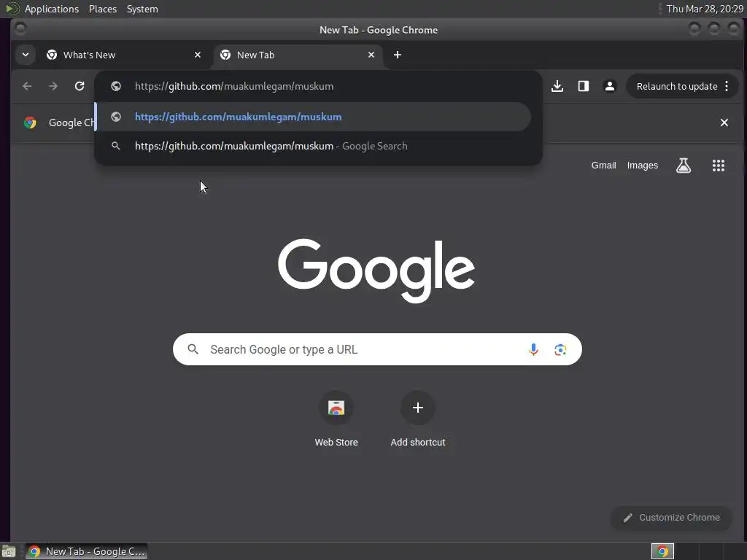Open a new tab with plus button

(398, 55)
